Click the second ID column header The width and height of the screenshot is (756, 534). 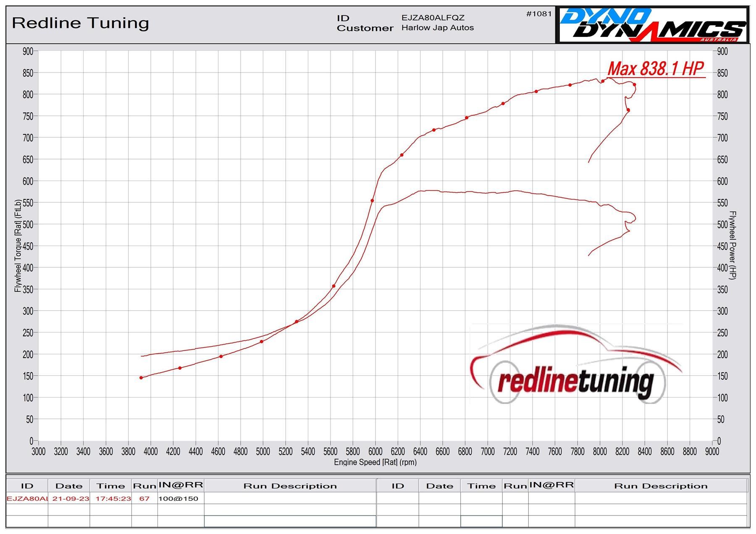(x=398, y=486)
